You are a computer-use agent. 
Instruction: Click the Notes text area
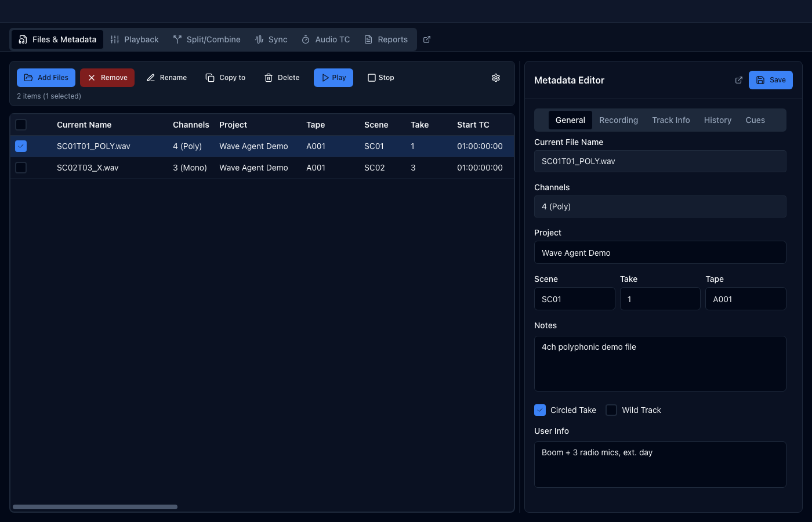pos(660,364)
